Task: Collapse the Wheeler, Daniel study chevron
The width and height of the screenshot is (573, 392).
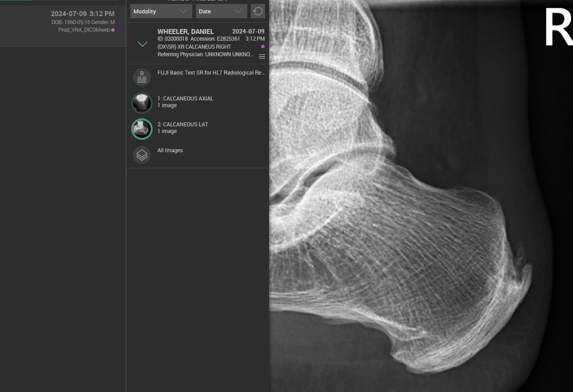Action: [142, 44]
